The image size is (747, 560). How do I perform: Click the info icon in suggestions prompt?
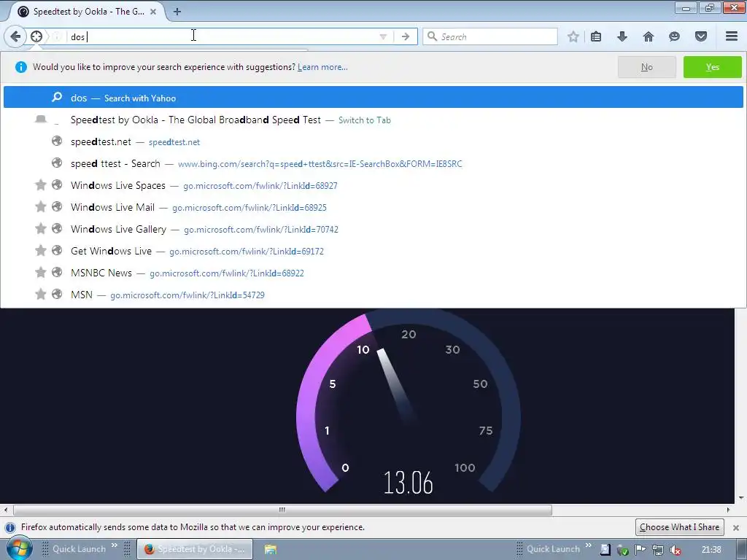tap(21, 67)
